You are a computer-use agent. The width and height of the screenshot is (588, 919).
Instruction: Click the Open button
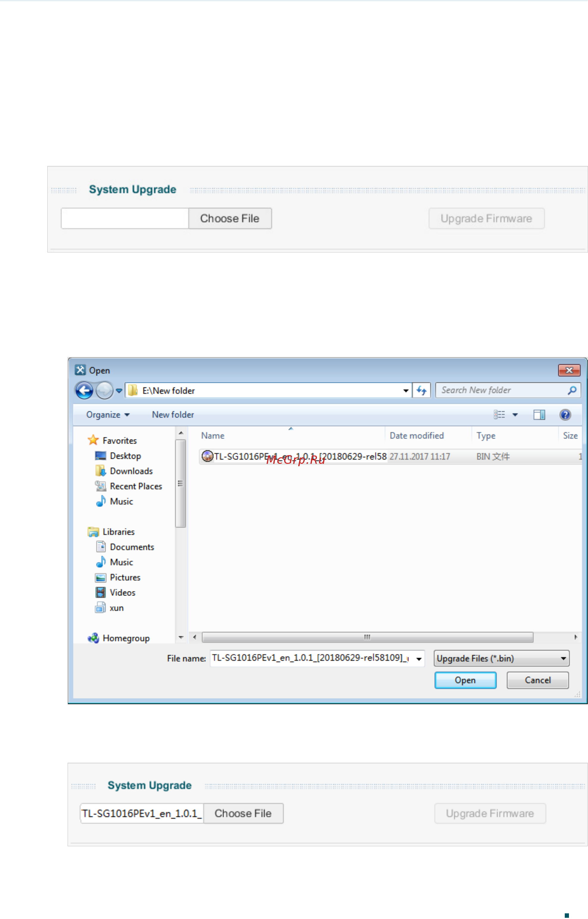pos(466,681)
